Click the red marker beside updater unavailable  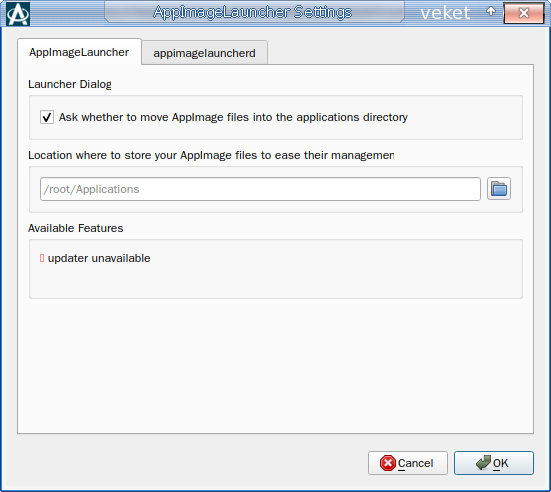pyautogui.click(x=42, y=258)
